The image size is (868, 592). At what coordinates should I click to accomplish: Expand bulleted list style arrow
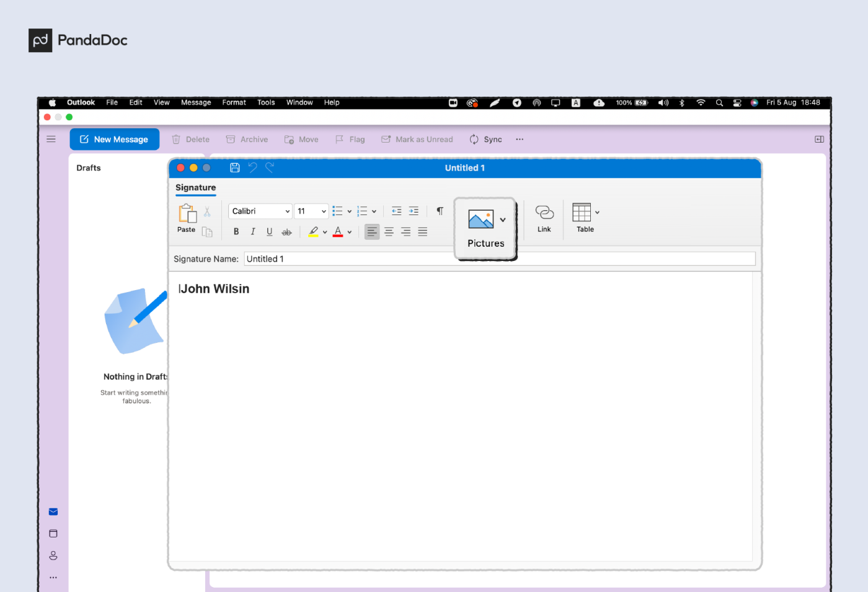pyautogui.click(x=350, y=212)
